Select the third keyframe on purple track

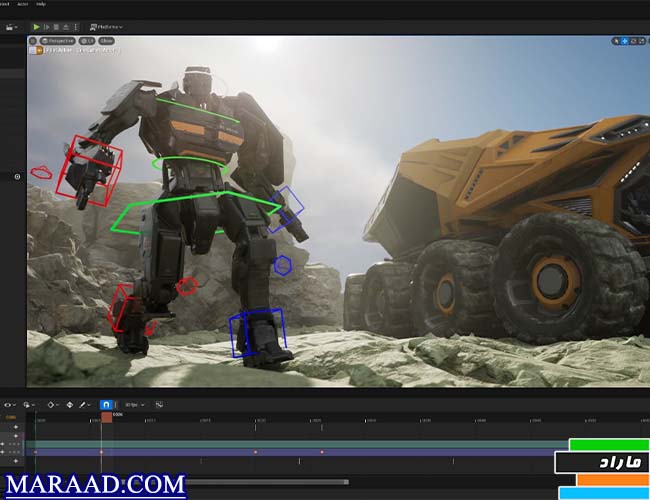[x=255, y=452]
